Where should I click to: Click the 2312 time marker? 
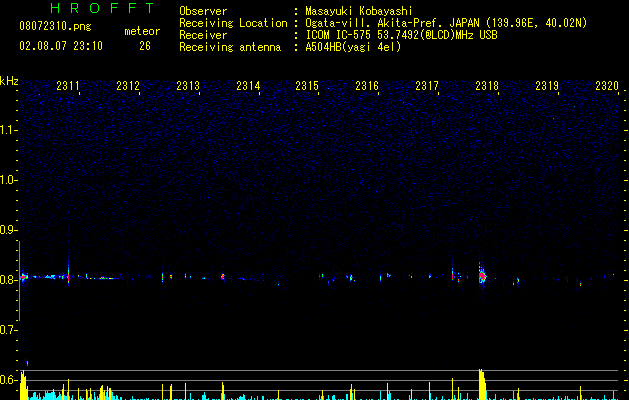[128, 86]
